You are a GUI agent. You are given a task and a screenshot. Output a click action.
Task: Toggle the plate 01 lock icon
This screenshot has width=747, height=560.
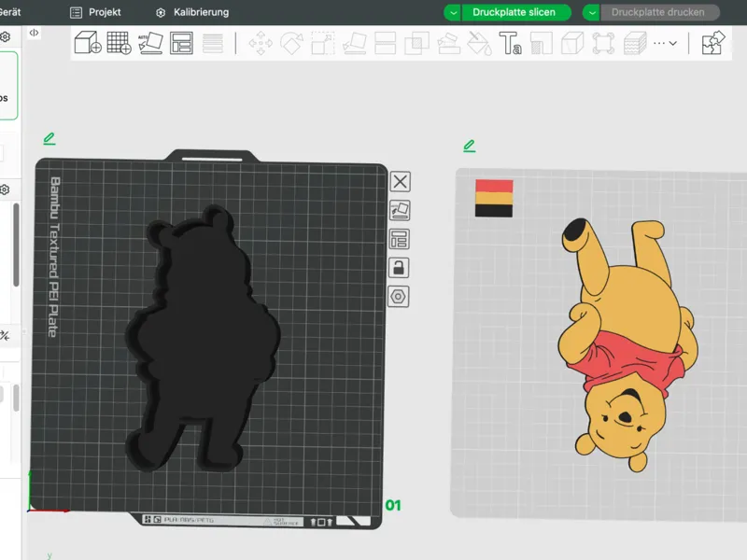(x=399, y=268)
